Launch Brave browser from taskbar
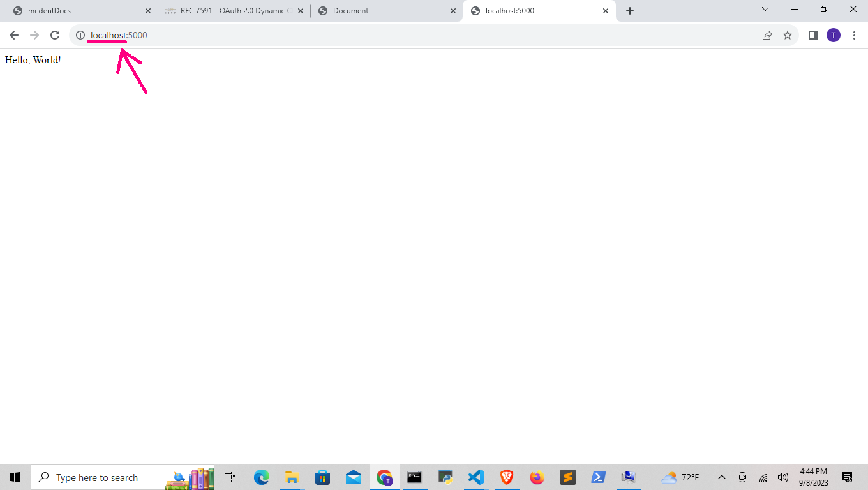This screenshot has width=868, height=490. click(507, 477)
